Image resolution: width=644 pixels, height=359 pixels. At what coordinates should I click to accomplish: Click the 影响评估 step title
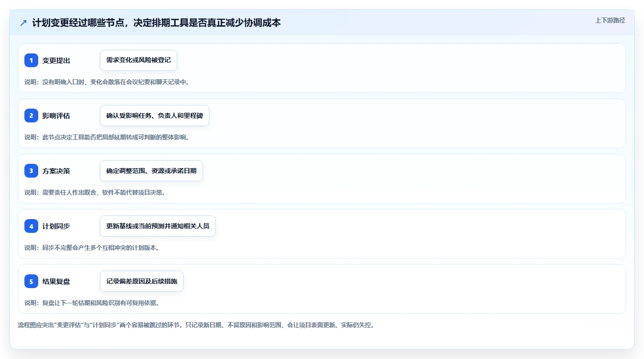(x=56, y=116)
